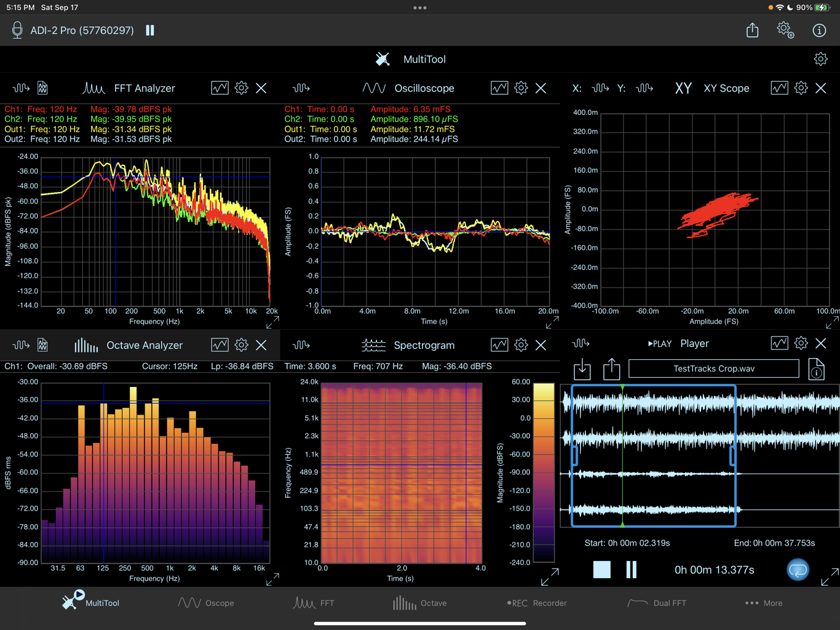Toggle PLAY mode in Player panel
The height and width of the screenshot is (630, 840).
[659, 344]
